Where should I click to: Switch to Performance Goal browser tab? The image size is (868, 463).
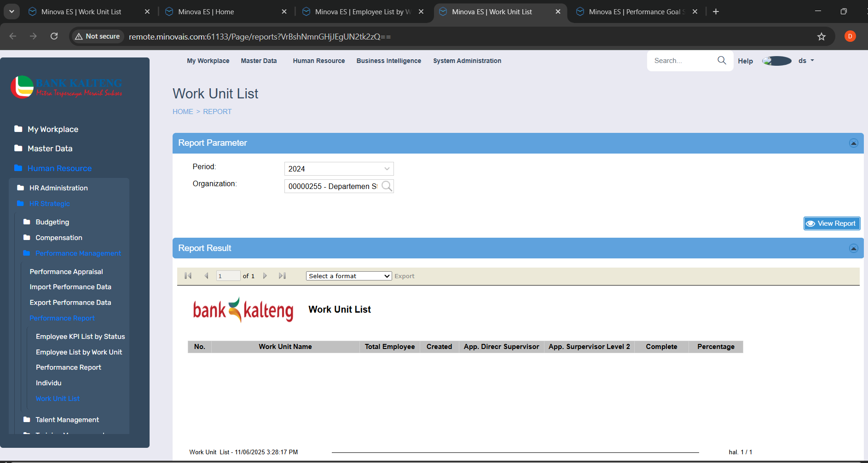[637, 11]
